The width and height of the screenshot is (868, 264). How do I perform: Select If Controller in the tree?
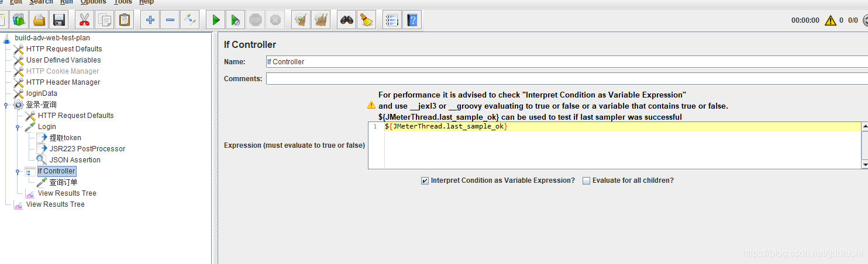coord(57,171)
